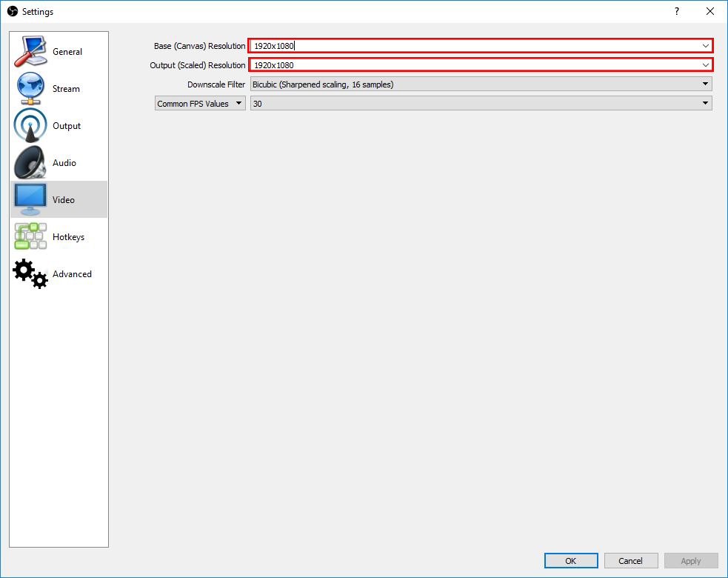Screen dimensions: 728x578
Task: Open the Downscale Filter dropdown
Action: pyautogui.click(x=705, y=84)
